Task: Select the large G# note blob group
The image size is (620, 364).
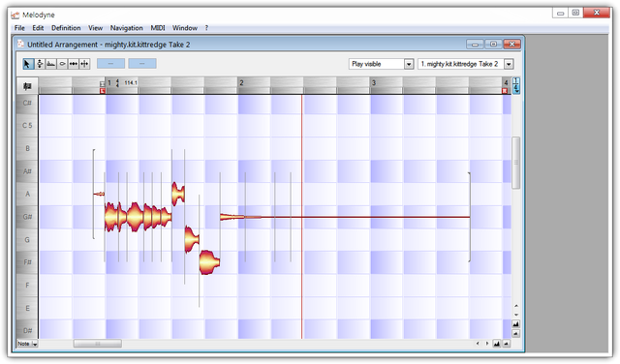Action: [138, 217]
